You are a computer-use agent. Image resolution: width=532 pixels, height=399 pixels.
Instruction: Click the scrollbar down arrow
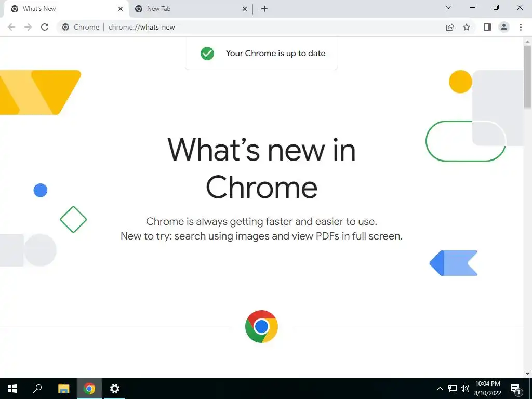pyautogui.click(x=528, y=374)
